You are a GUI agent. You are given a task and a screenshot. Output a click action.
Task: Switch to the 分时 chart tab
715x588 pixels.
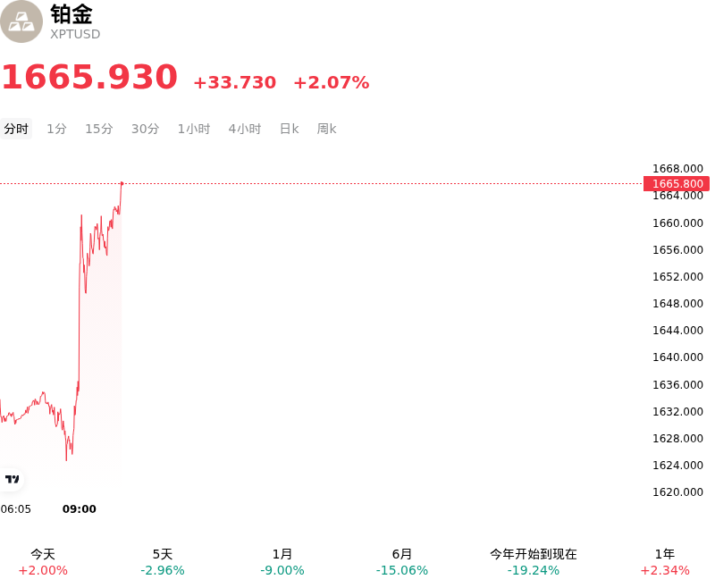pos(16,129)
